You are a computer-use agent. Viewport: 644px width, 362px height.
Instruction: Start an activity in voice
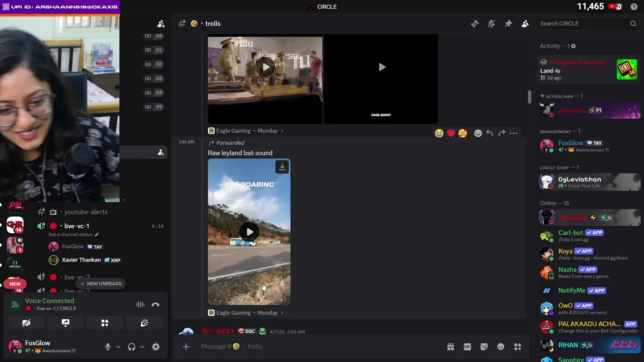(x=105, y=323)
